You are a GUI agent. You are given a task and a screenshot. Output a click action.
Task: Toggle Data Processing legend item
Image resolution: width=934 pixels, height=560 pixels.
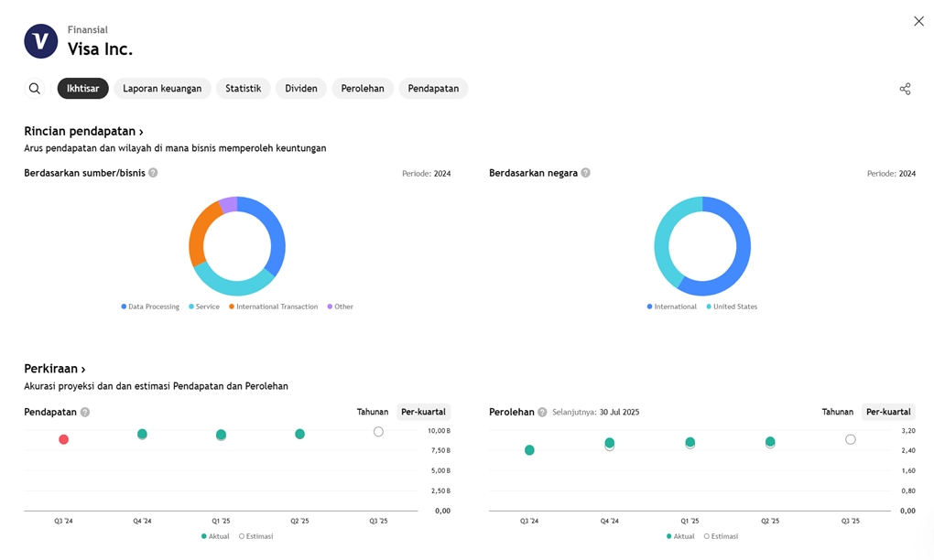(150, 307)
